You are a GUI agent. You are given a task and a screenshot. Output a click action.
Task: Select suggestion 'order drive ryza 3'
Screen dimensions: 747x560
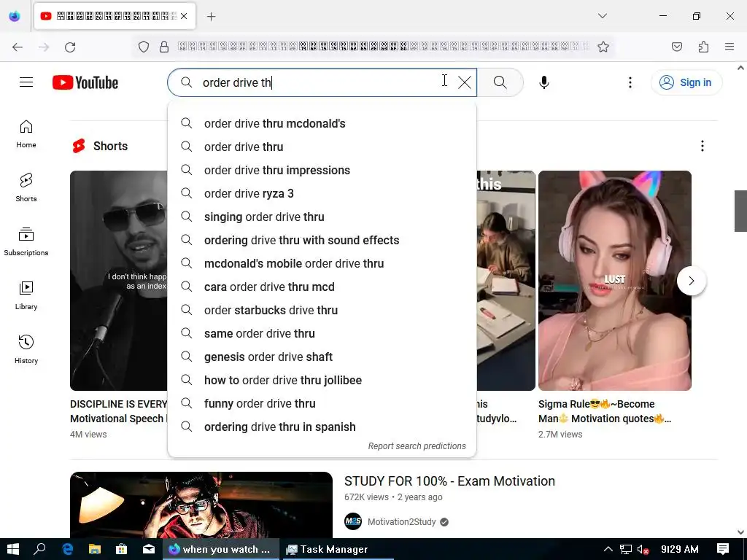coord(322,194)
